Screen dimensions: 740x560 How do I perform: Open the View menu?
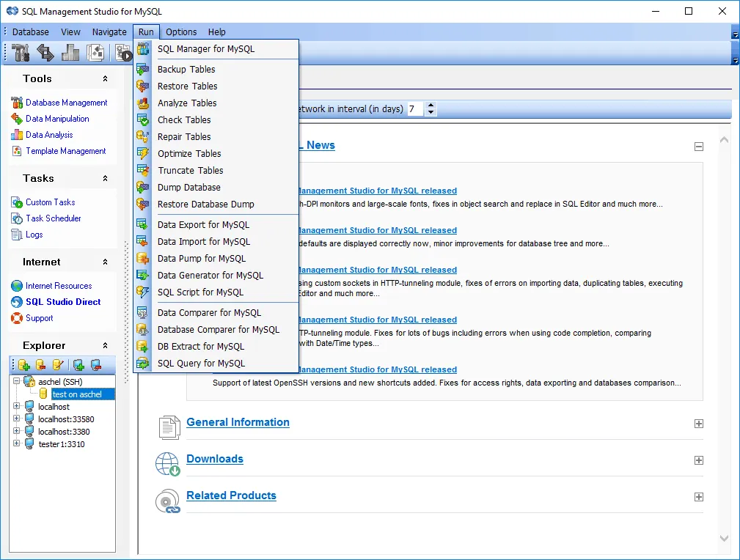[71, 32]
